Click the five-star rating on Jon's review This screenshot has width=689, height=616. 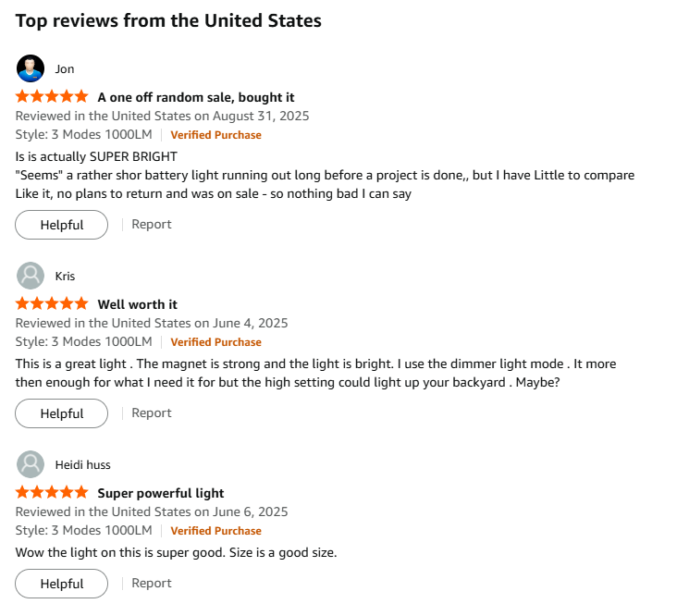point(52,97)
